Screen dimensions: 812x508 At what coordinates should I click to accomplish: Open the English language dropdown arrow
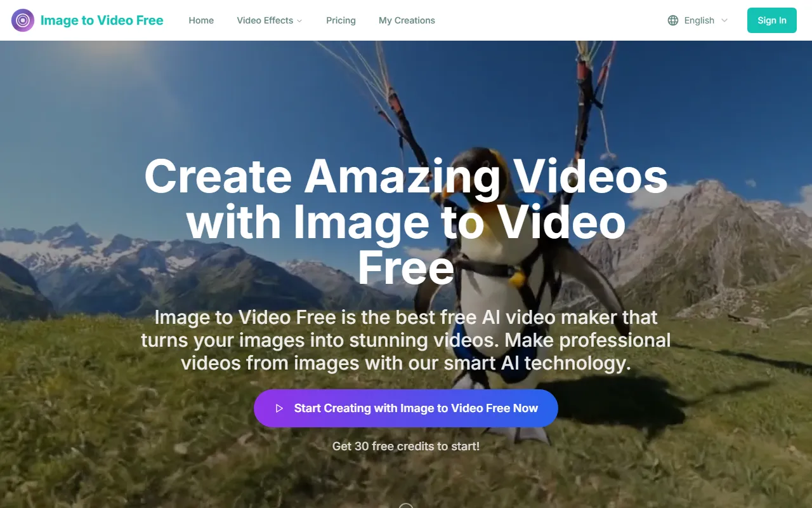tap(724, 20)
